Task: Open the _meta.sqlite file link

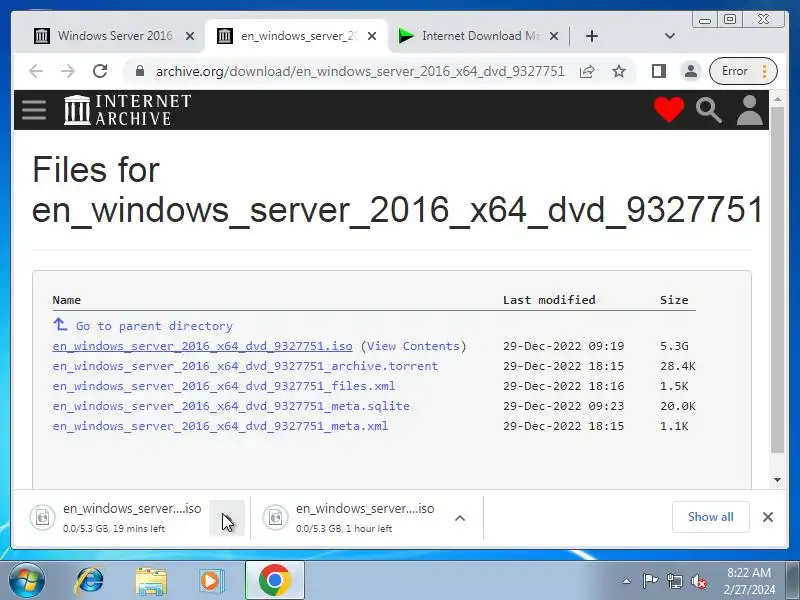Action: click(231, 406)
